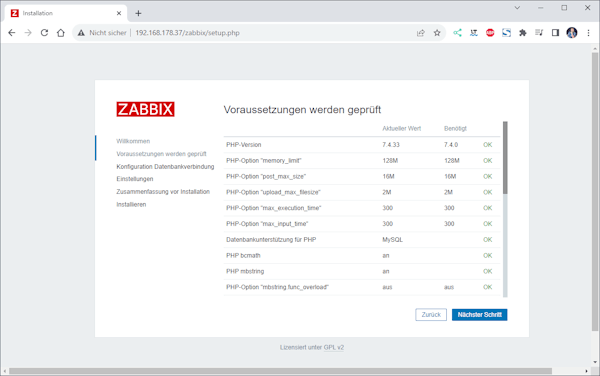
Task: Click the PHP-Option "max_execution_time" label
Action: [x=274, y=208]
